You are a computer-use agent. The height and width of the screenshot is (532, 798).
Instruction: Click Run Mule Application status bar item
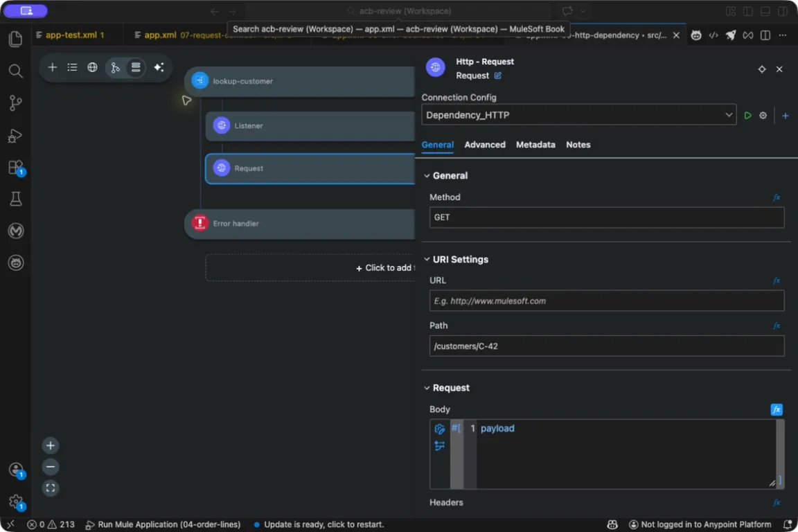tap(163, 525)
